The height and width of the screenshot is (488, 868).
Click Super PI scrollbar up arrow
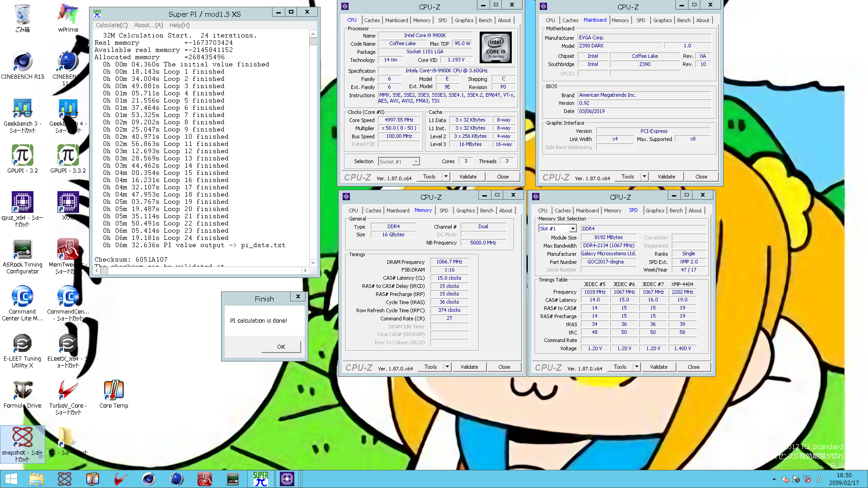[x=313, y=34]
